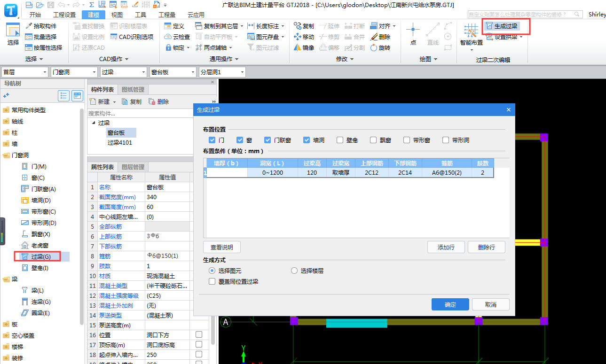The image size is (606, 364).
Task: Switch to the 工程量 ribbon tab
Action: [167, 15]
